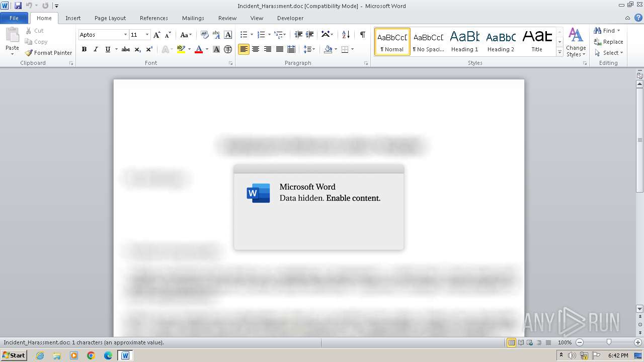Click the Copy button
Screen dimensions: 644x362
coord(36,42)
